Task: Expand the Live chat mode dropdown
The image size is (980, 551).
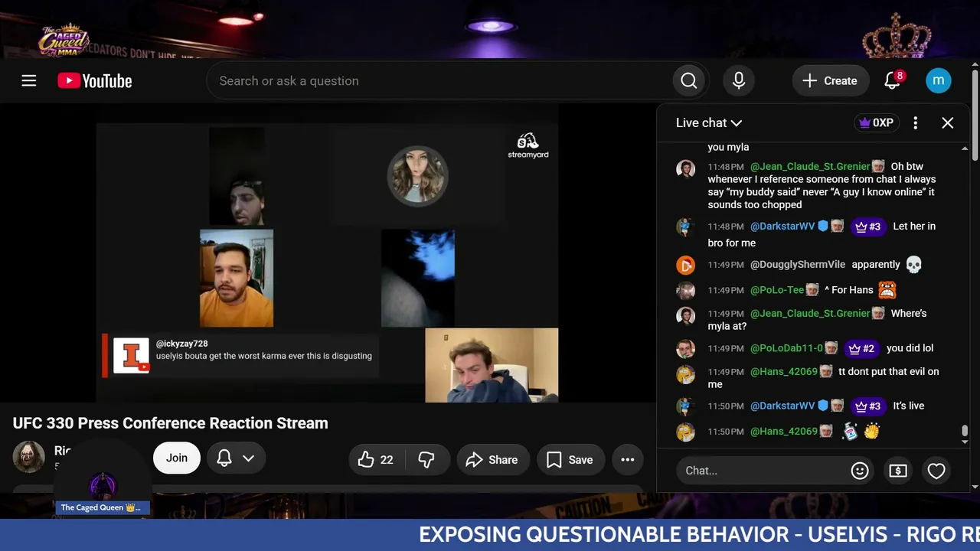Action: pos(709,122)
